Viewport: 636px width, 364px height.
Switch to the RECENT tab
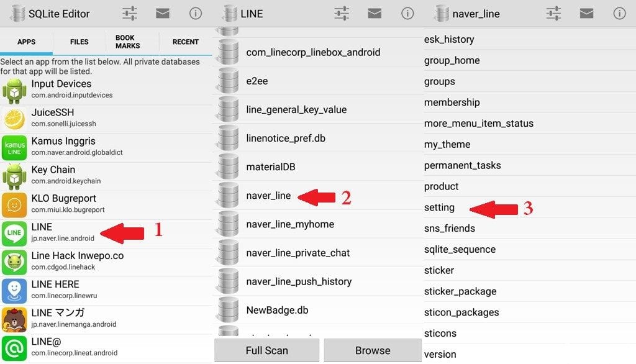pos(185,42)
